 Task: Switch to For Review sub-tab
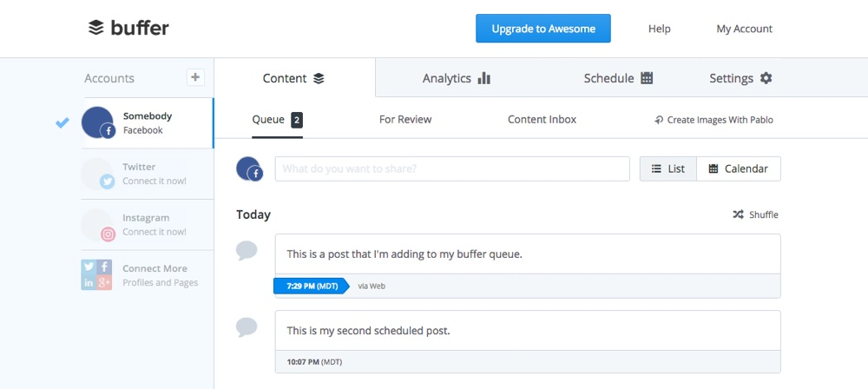pos(405,120)
